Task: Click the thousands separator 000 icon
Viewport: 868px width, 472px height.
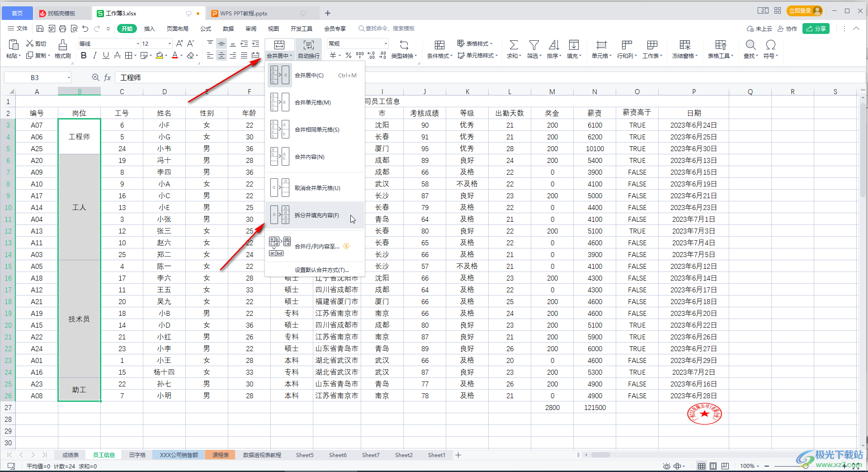Action: [360, 55]
